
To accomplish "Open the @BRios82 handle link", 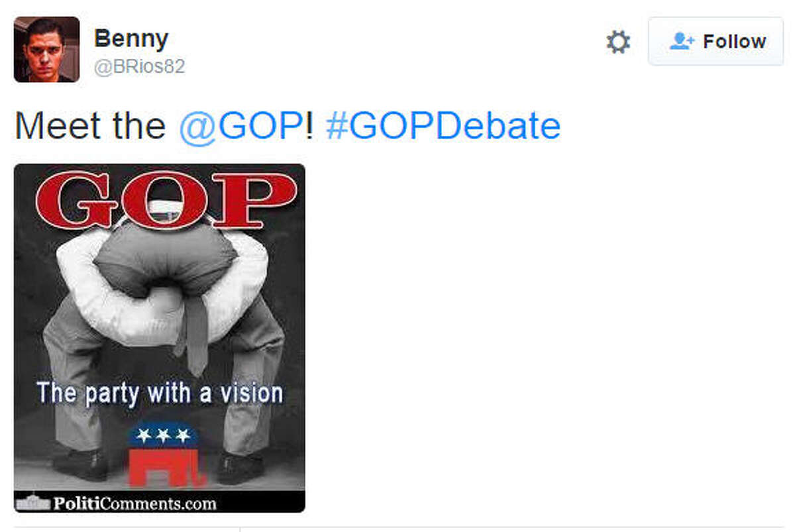I will tap(139, 67).
